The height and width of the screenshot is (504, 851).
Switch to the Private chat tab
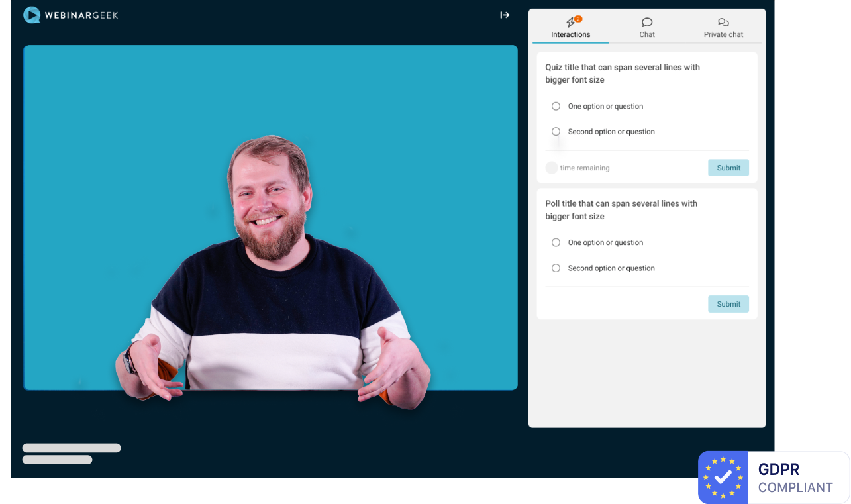point(723,28)
